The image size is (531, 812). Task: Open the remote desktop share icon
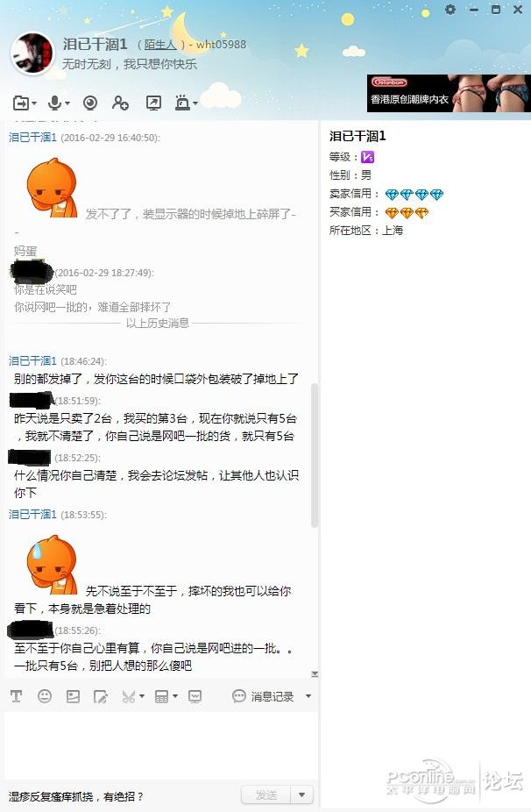[153, 103]
